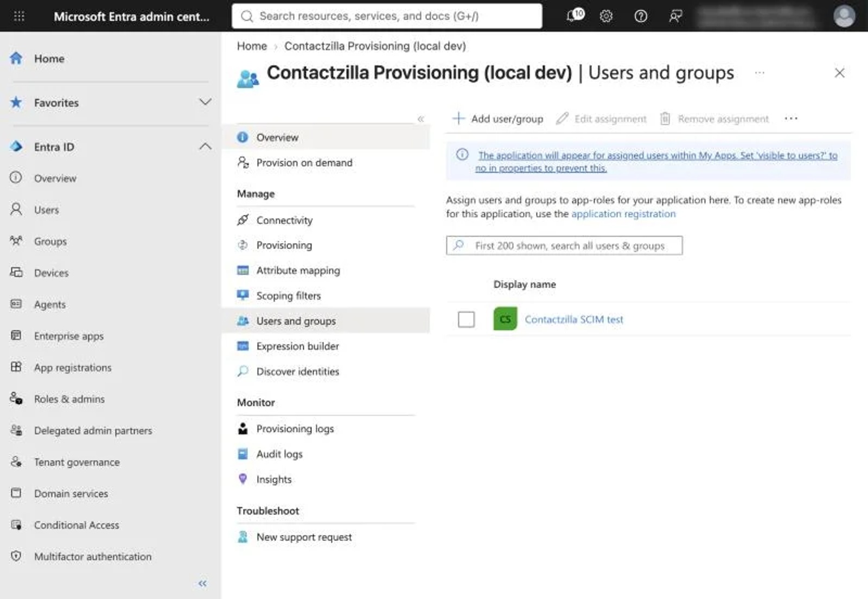868x599 pixels.
Task: Open the Provision on demand icon
Action: (243, 162)
